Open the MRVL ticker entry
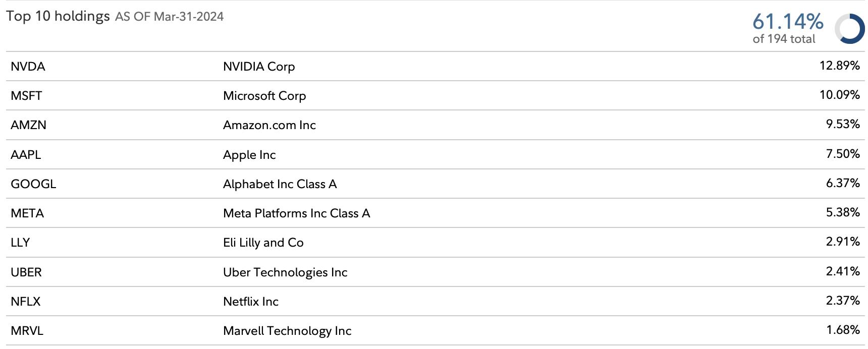Image resolution: width=868 pixels, height=349 pixels. click(27, 331)
